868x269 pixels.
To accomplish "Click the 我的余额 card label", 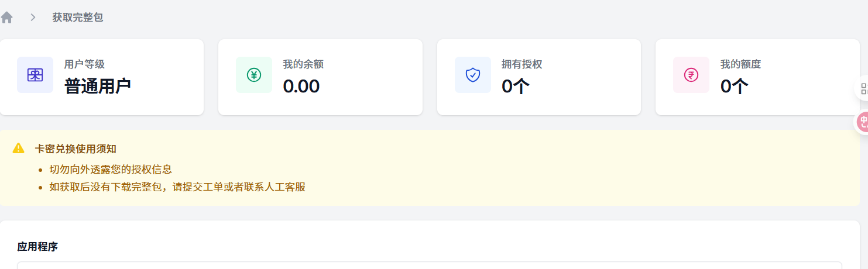I will pyautogui.click(x=303, y=64).
